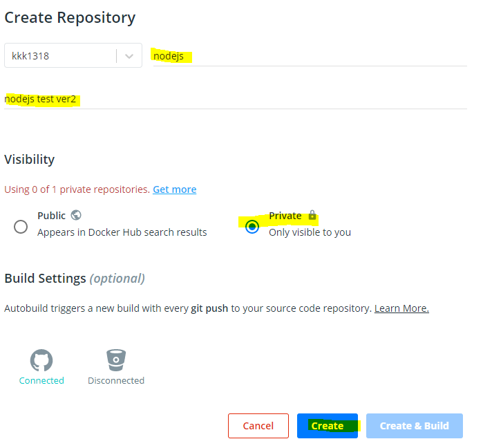This screenshot has height=448, width=483.
Task: Click the repository name field containing nodejs
Action: pyautogui.click(x=310, y=56)
